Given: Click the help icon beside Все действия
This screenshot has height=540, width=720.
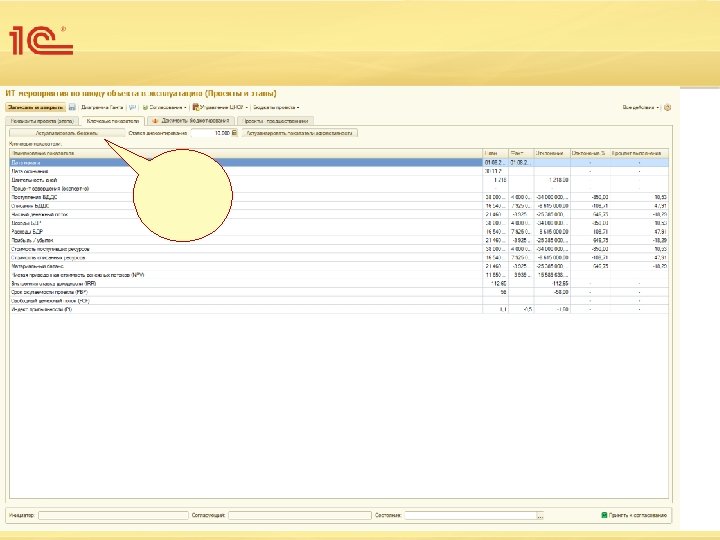Looking at the screenshot, I should coord(668,106).
